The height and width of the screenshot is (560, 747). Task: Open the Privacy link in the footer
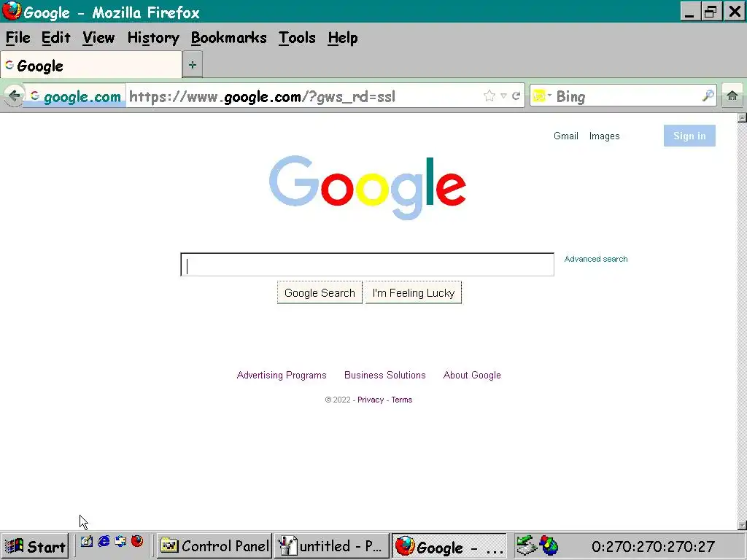pyautogui.click(x=371, y=400)
